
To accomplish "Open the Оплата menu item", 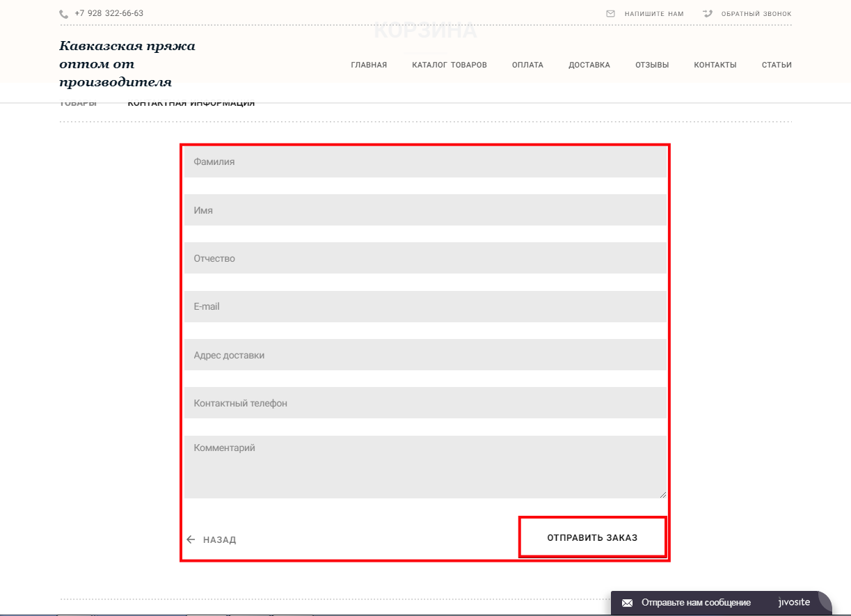I will [x=527, y=65].
